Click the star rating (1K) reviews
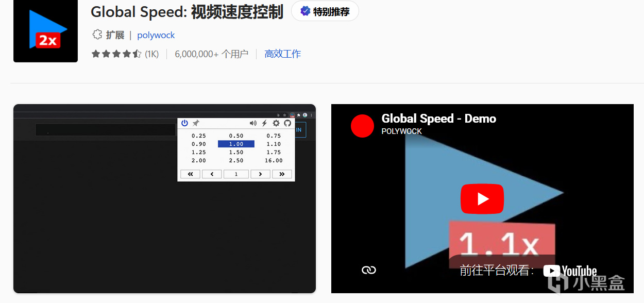644x303 pixels. (x=125, y=54)
